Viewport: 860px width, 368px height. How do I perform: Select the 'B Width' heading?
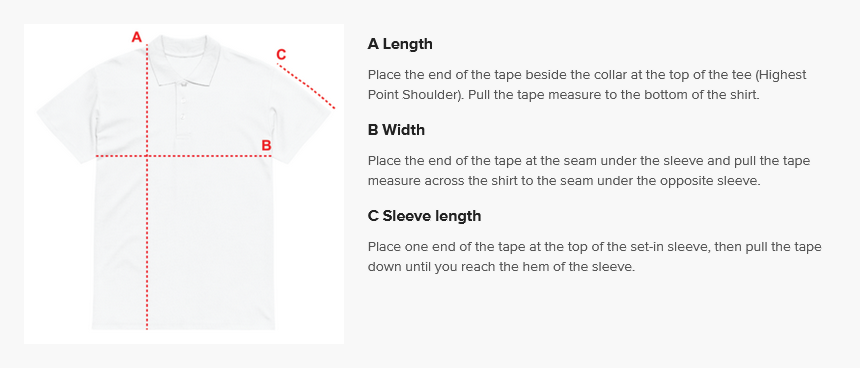396,130
